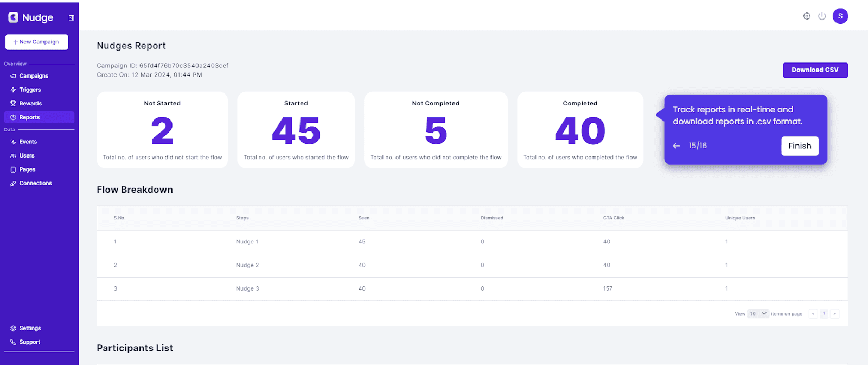Click the Nudge 2 row step

(247, 265)
